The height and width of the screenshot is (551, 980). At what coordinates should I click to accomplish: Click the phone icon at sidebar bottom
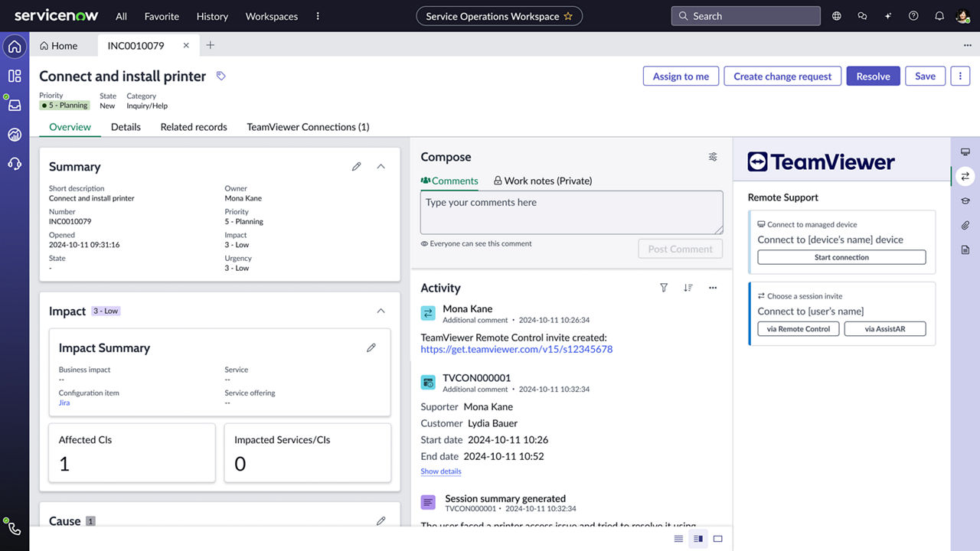click(x=15, y=528)
